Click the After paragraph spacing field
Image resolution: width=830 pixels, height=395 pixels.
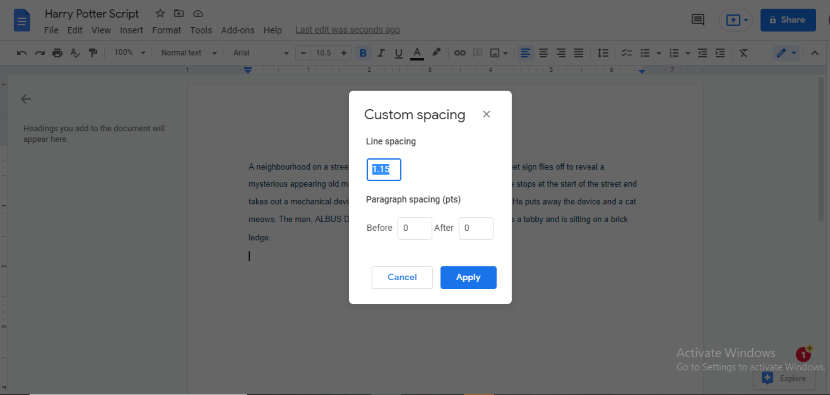tap(476, 228)
